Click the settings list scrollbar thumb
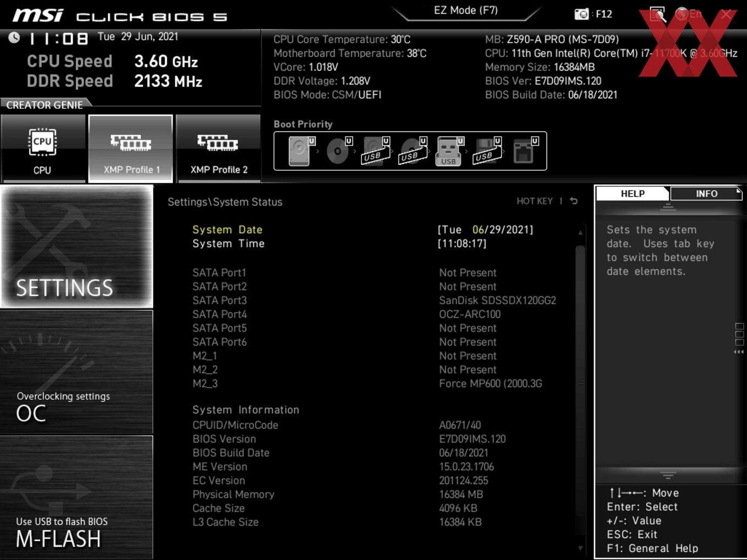The width and height of the screenshot is (747, 560). 580,382
